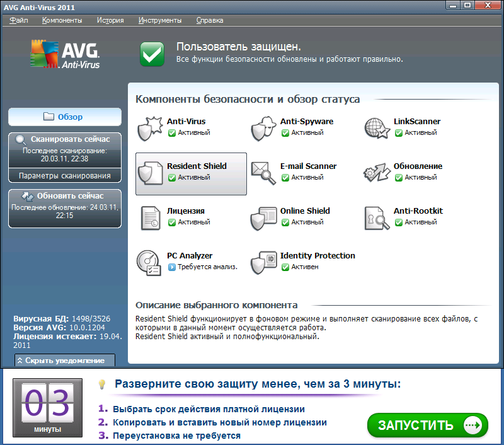Click the Активен status under Identity Protection
The width and height of the screenshot is (504, 445).
[305, 267]
